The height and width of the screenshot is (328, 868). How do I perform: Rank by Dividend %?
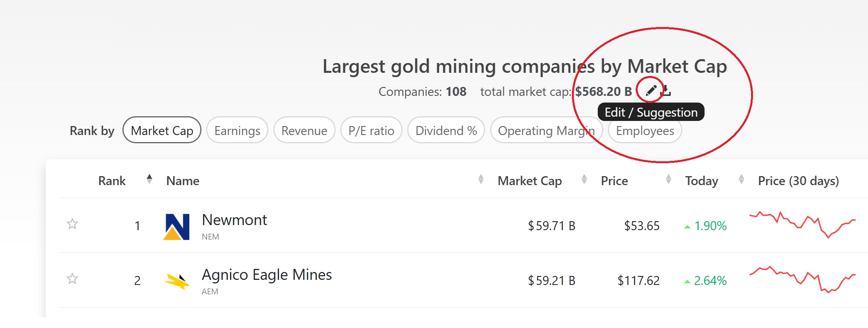[x=446, y=130]
